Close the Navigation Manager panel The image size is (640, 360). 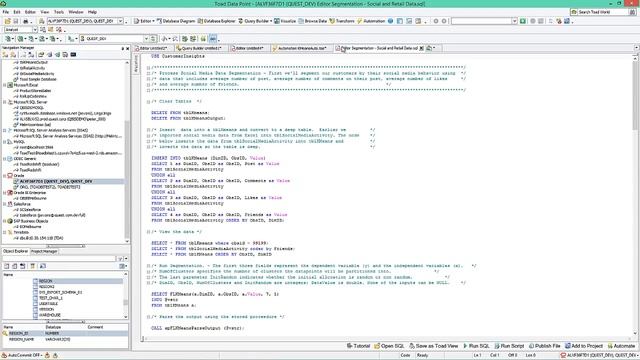click(x=127, y=48)
